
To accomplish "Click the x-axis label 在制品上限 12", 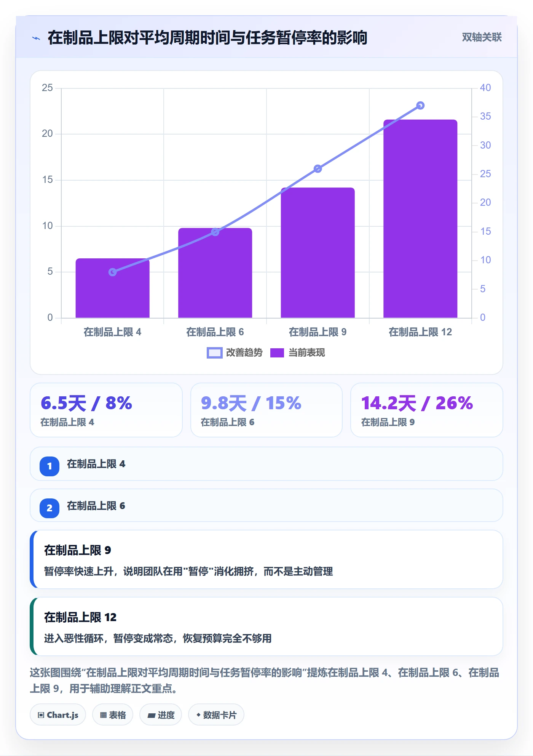I will (420, 332).
